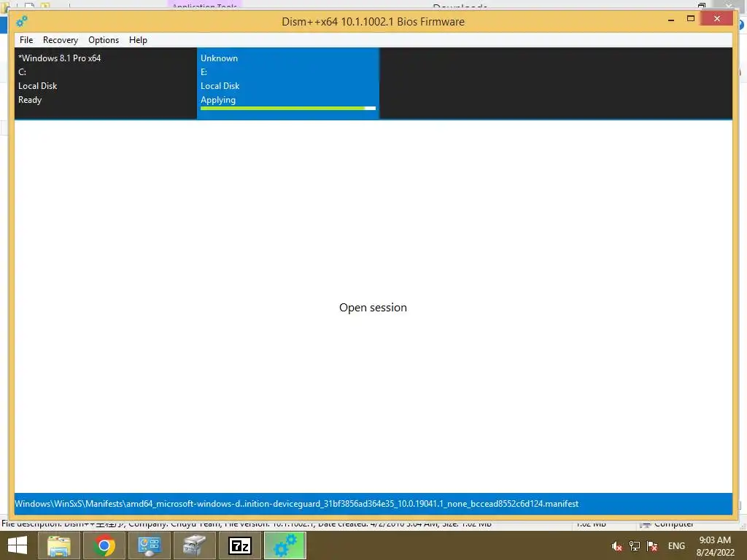This screenshot has width=747, height=560.
Task: Open the Recovery menu
Action: point(60,40)
